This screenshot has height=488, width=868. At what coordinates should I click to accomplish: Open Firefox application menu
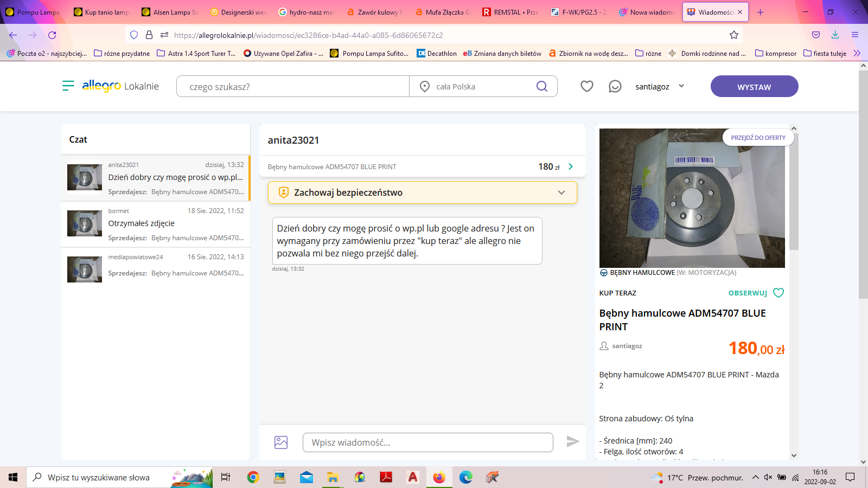(x=854, y=35)
